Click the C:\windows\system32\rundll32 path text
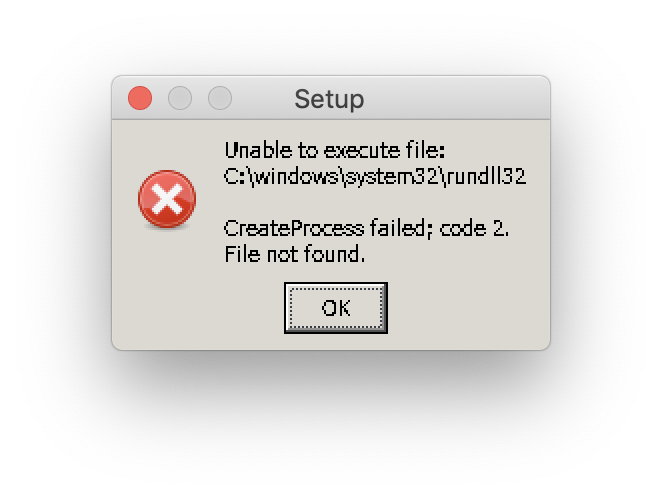Image resolution: width=662 pixels, height=498 pixels. click(375, 176)
